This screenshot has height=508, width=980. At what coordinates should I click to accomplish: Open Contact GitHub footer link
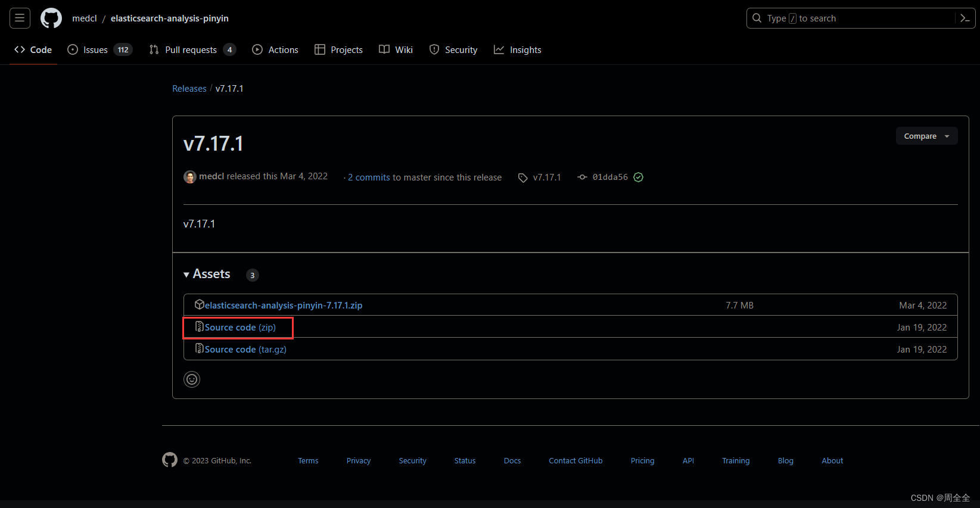pyautogui.click(x=575, y=461)
